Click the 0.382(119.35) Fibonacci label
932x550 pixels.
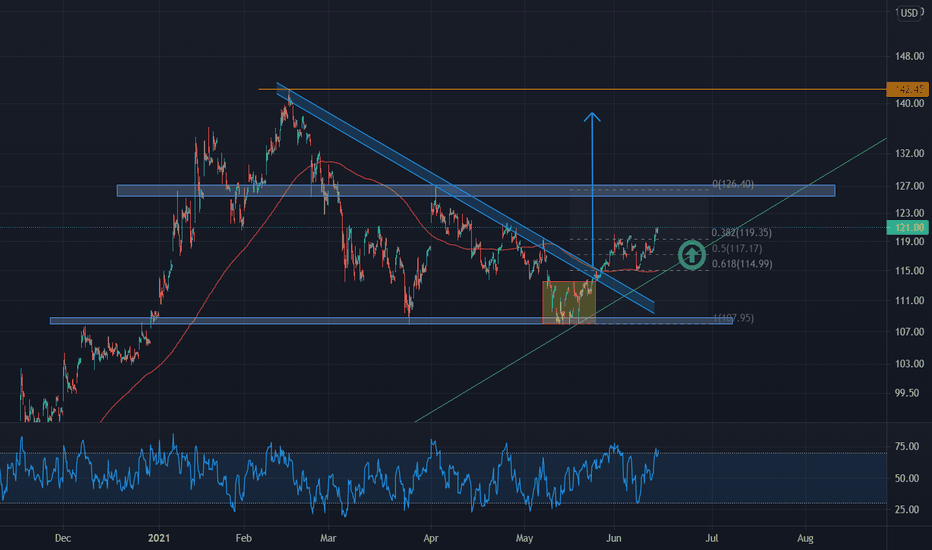(741, 232)
